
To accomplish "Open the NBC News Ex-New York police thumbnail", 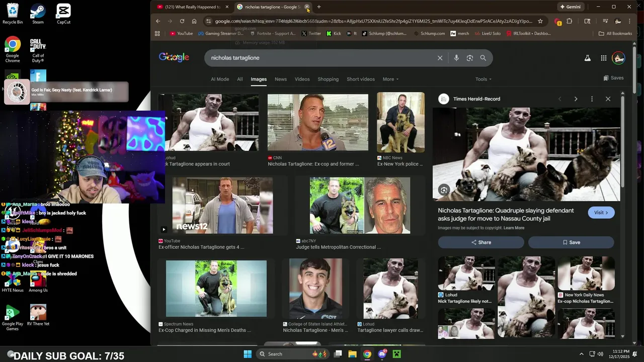I will [x=400, y=123].
